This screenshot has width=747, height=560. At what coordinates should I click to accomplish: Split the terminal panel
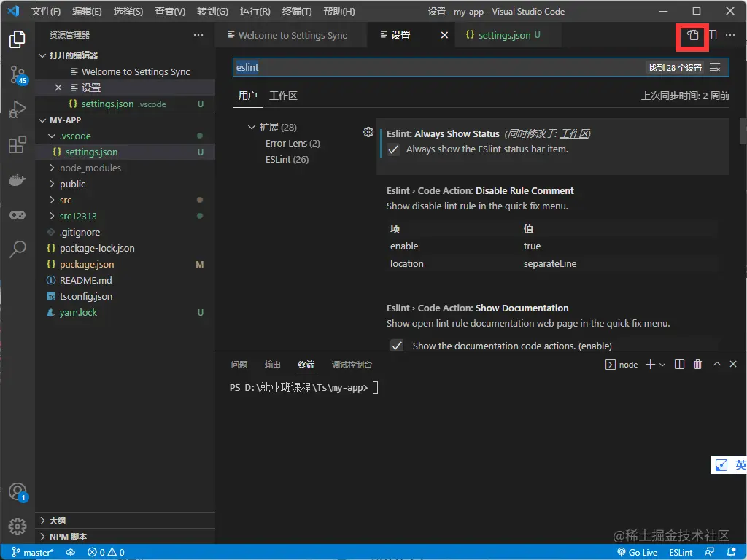click(x=679, y=365)
